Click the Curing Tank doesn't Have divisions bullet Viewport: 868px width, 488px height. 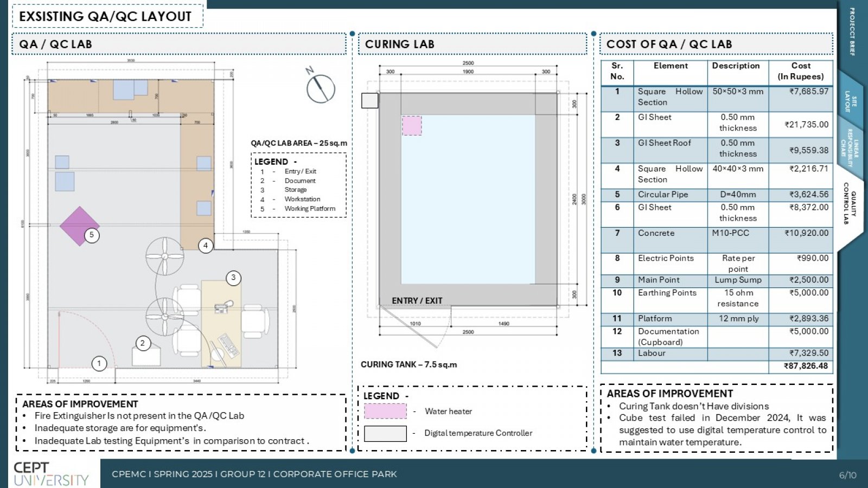click(x=694, y=407)
